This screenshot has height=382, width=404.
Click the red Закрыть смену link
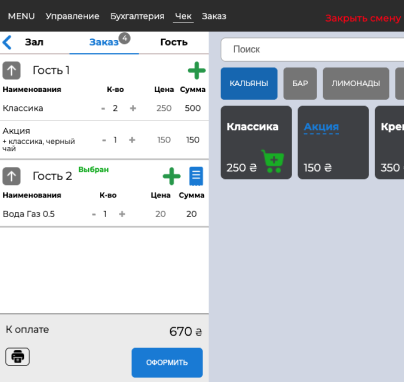(363, 18)
